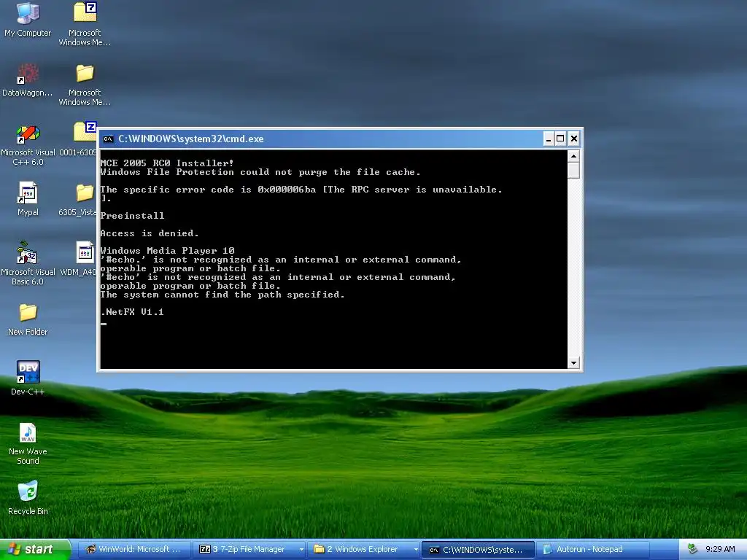
Task: Switch to Autorun - Notepad taskbar window
Action: [592, 549]
